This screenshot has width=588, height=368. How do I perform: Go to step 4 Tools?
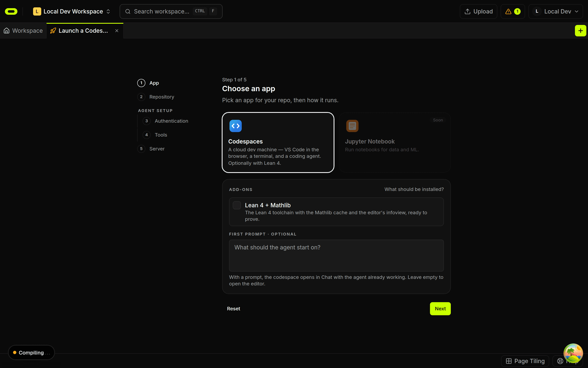(x=155, y=135)
